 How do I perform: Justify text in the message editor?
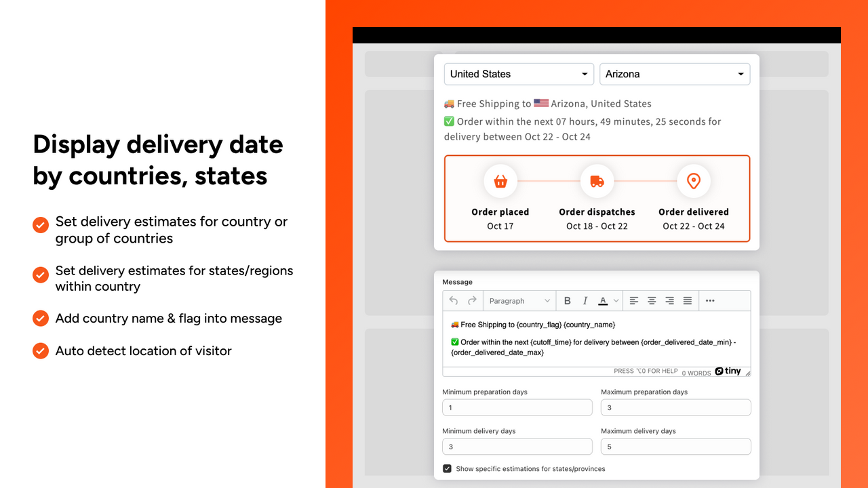pos(688,300)
